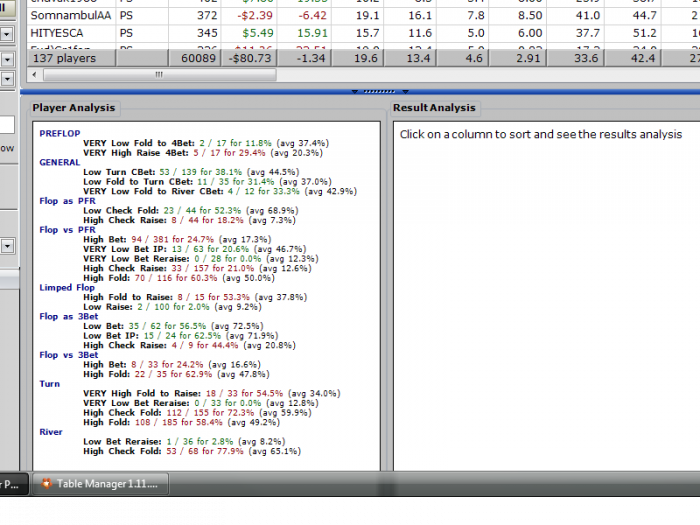Click the Turn section heading
Viewport: 700px width, 525px height.
(50, 384)
